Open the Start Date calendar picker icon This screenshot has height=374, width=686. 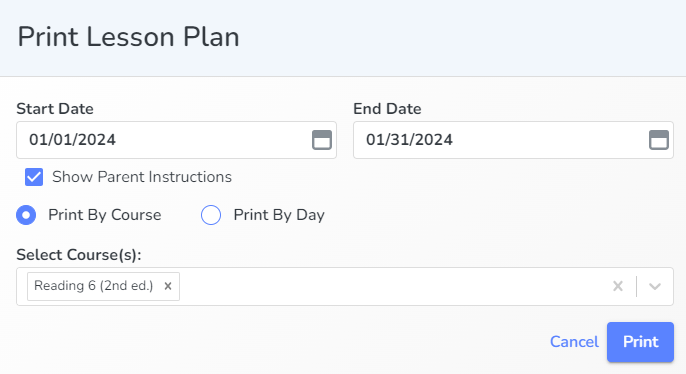click(322, 140)
